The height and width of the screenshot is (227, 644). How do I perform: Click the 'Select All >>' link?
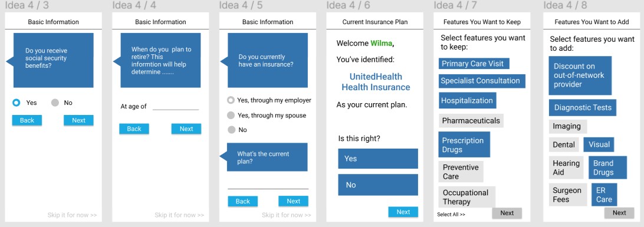tap(451, 214)
